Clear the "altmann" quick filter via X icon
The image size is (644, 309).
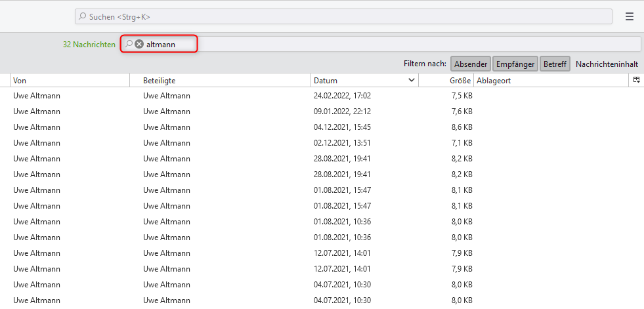click(x=139, y=44)
